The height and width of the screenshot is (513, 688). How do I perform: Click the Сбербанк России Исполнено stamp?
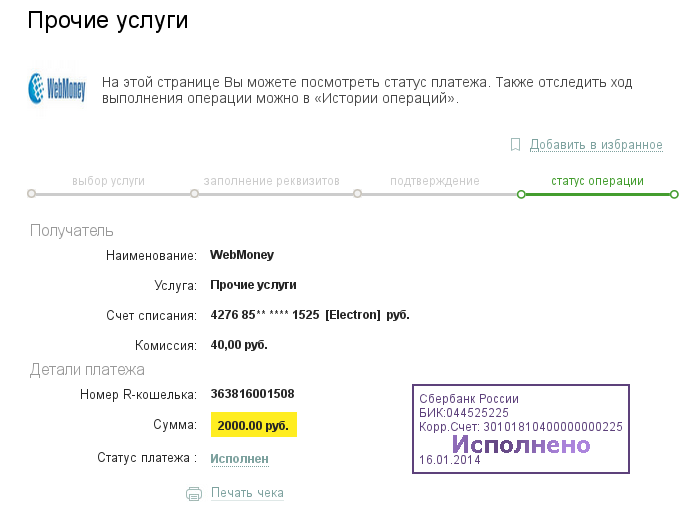[521, 429]
